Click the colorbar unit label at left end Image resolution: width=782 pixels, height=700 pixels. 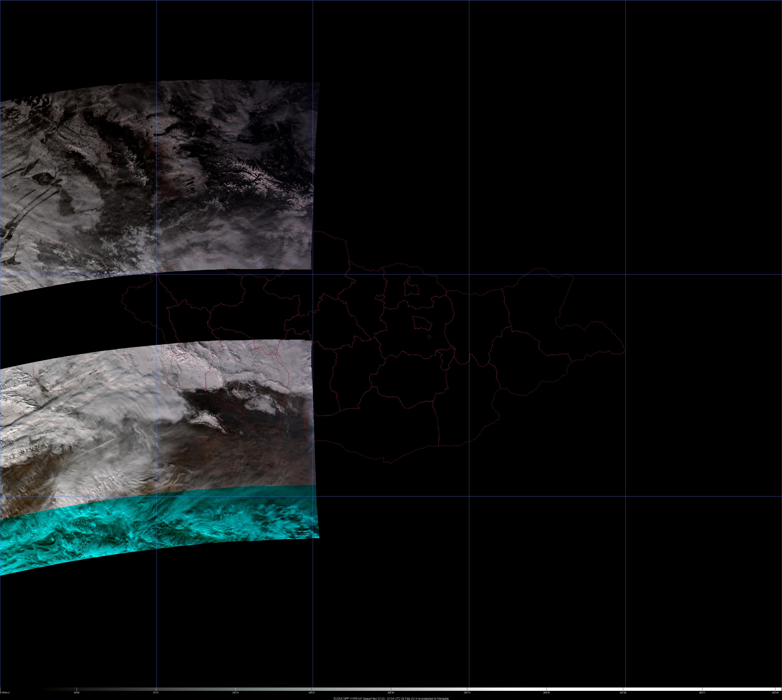pyautogui.click(x=5, y=693)
